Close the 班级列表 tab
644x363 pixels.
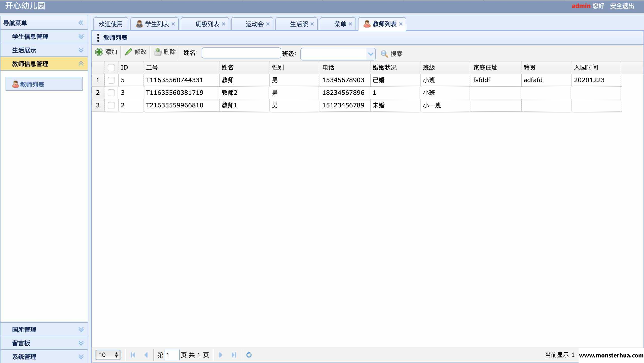224,24
